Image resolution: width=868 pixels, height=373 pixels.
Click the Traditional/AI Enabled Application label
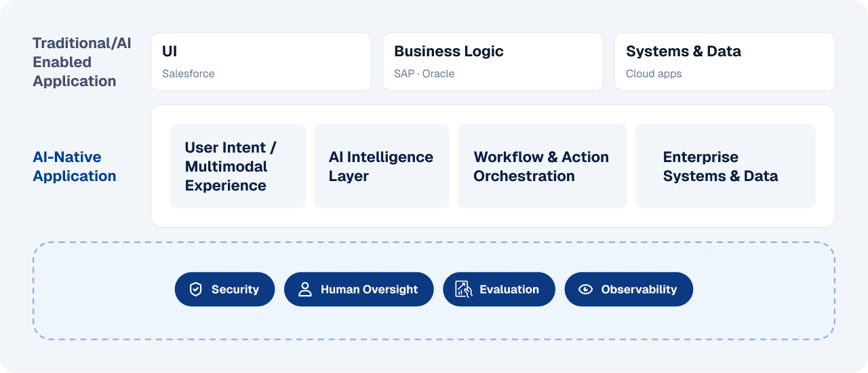coord(82,62)
